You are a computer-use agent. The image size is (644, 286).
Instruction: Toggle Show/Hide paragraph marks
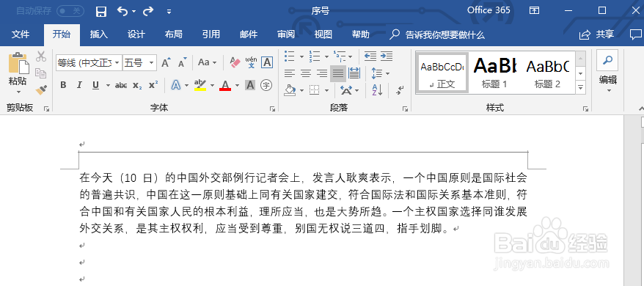400,89
